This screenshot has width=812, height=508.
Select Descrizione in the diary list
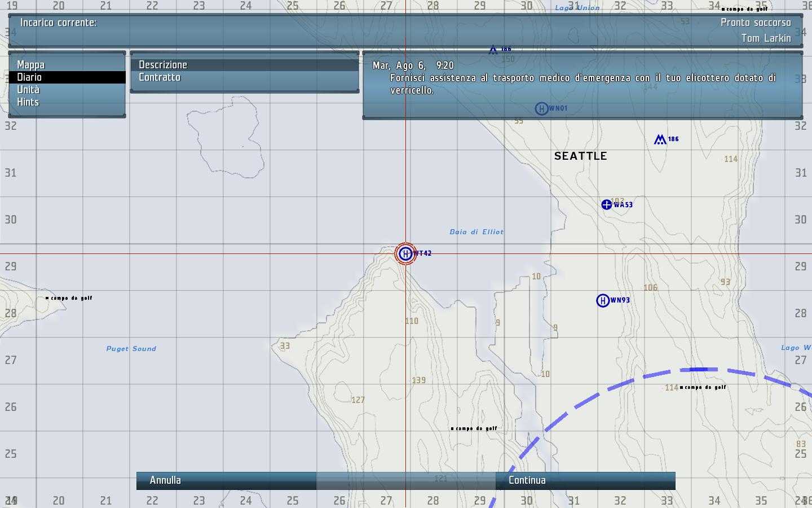pos(245,65)
